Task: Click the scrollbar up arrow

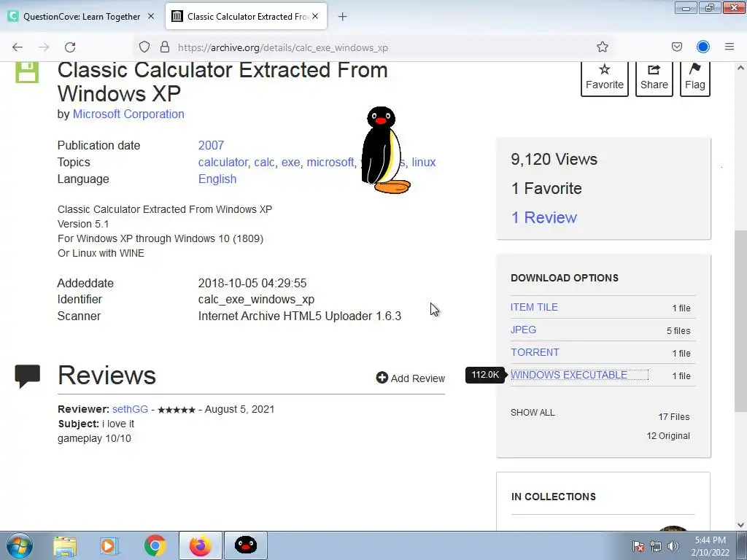Action: (740, 68)
